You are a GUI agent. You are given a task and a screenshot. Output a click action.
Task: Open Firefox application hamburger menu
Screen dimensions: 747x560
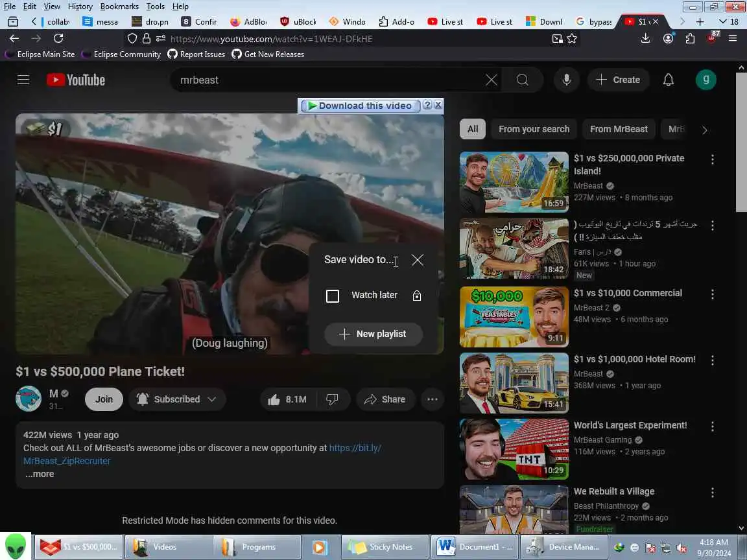(x=733, y=38)
